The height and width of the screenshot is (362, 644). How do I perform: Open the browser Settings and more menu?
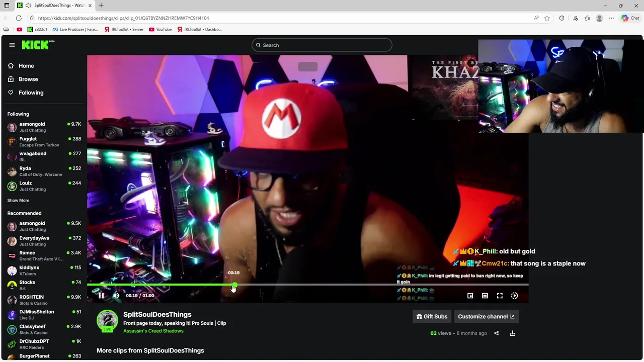click(x=611, y=18)
